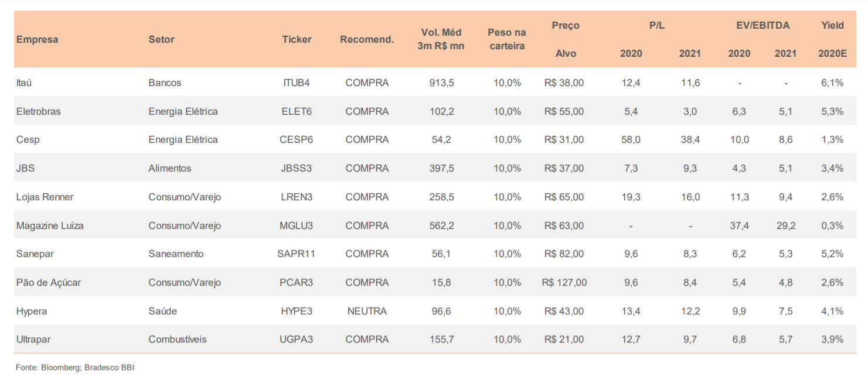This screenshot has width=868, height=387.
Task: Click the Lojas Renner company cell
Action: coord(45,197)
